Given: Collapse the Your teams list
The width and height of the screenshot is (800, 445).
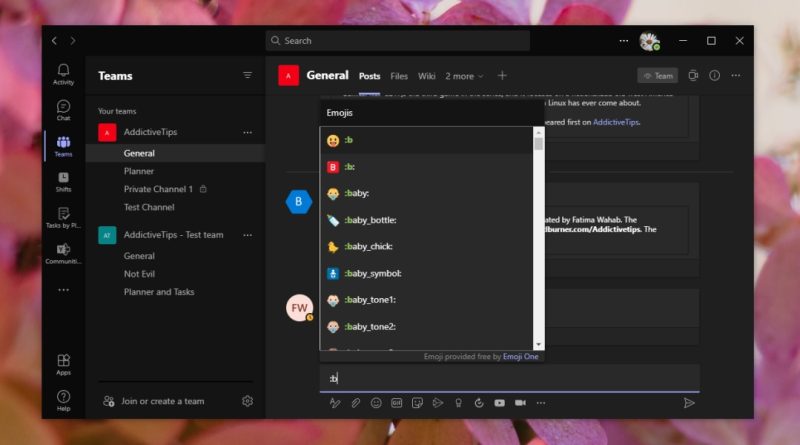Looking at the screenshot, I should [117, 111].
